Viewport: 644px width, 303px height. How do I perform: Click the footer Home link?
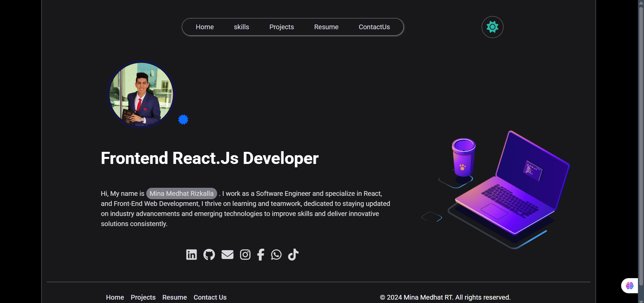coord(115,297)
